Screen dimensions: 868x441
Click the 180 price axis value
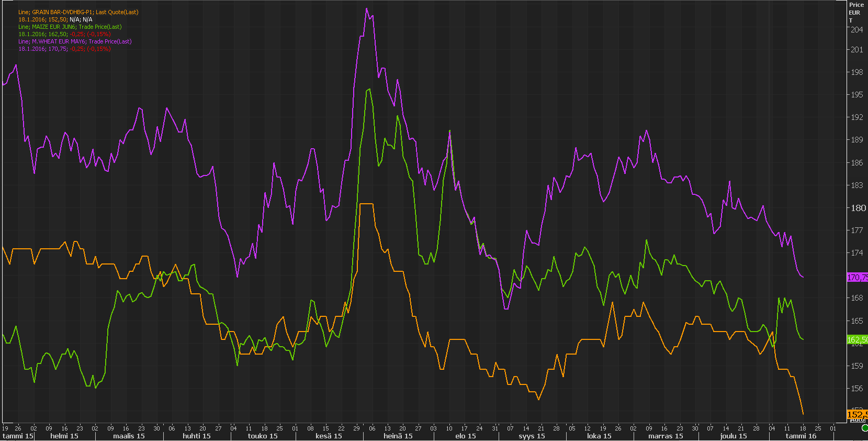[858, 208]
